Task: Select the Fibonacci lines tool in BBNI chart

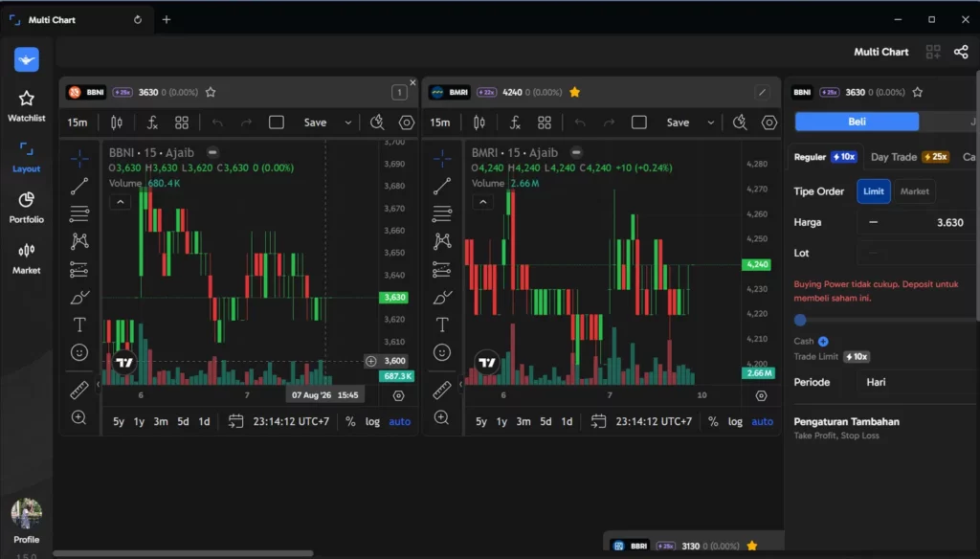Action: (79, 213)
